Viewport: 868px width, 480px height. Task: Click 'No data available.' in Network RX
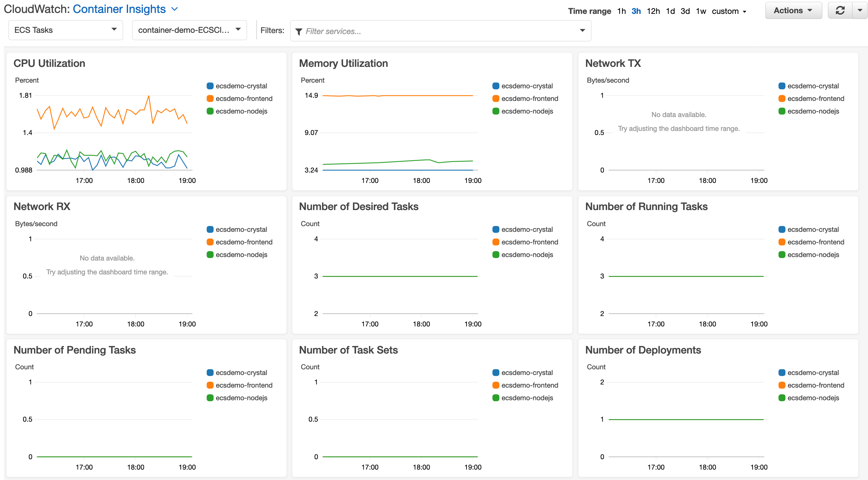point(107,258)
